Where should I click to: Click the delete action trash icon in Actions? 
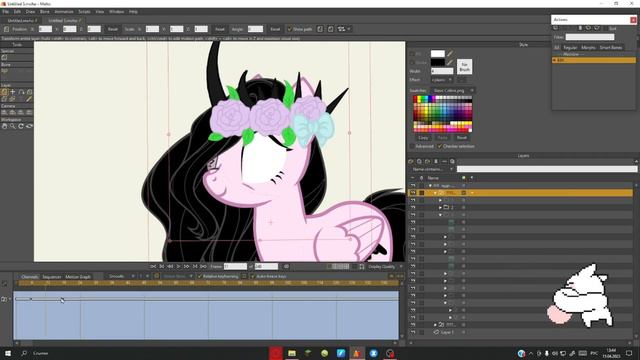click(x=580, y=28)
